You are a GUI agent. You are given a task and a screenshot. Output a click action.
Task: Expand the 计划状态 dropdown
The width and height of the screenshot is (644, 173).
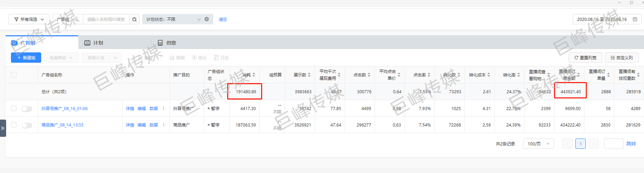click(199, 19)
